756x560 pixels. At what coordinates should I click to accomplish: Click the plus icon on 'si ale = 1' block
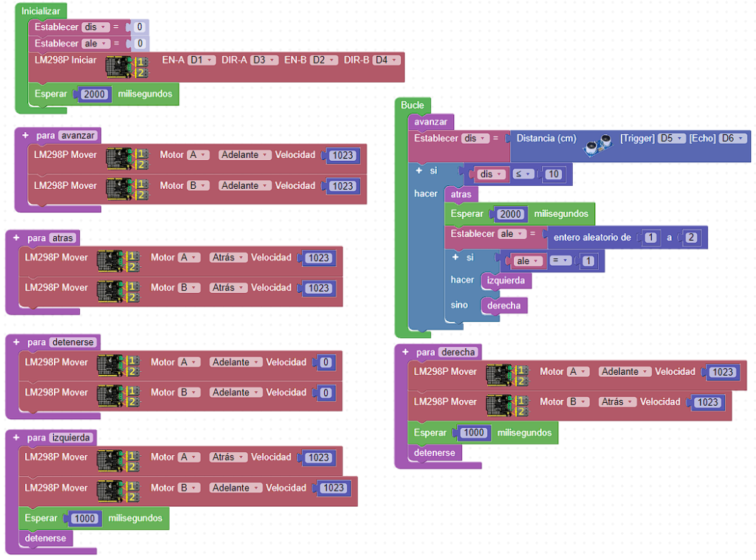point(456,257)
